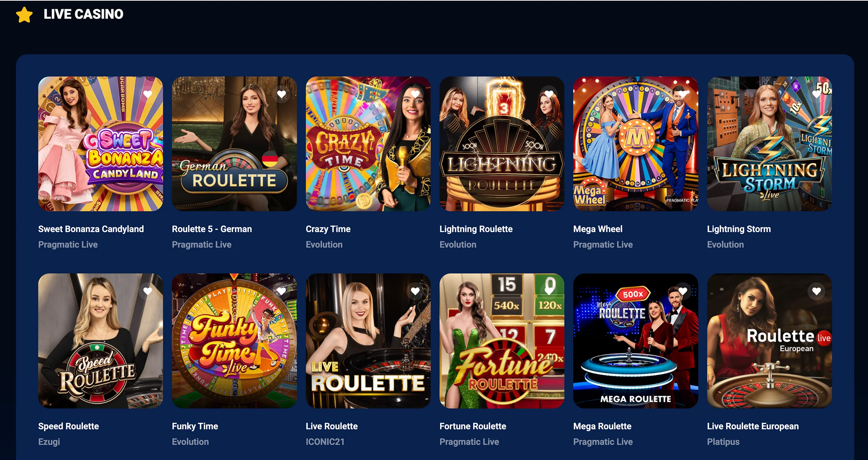Click heart icon on Lightning Storm
This screenshot has width=868, height=460.
[816, 94]
